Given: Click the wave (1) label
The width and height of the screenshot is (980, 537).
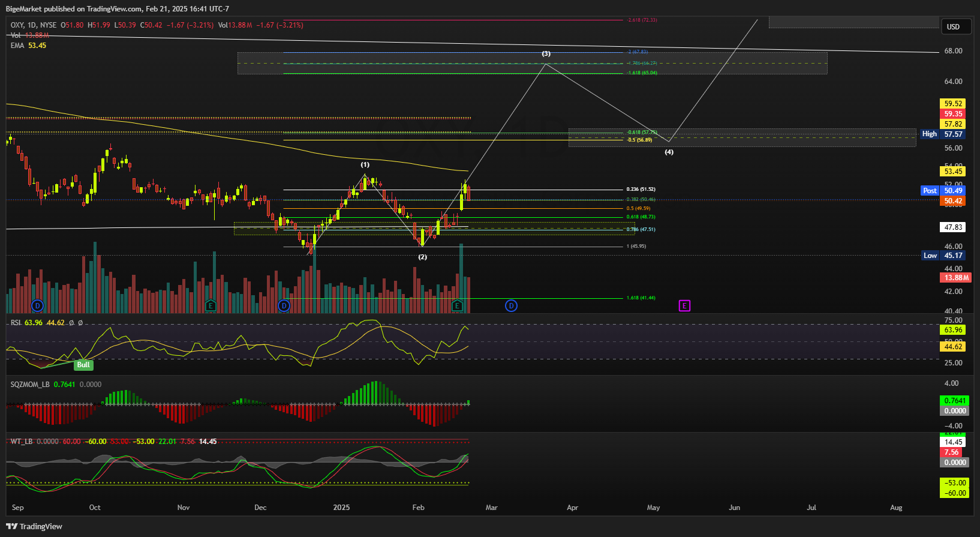Looking at the screenshot, I should point(365,164).
